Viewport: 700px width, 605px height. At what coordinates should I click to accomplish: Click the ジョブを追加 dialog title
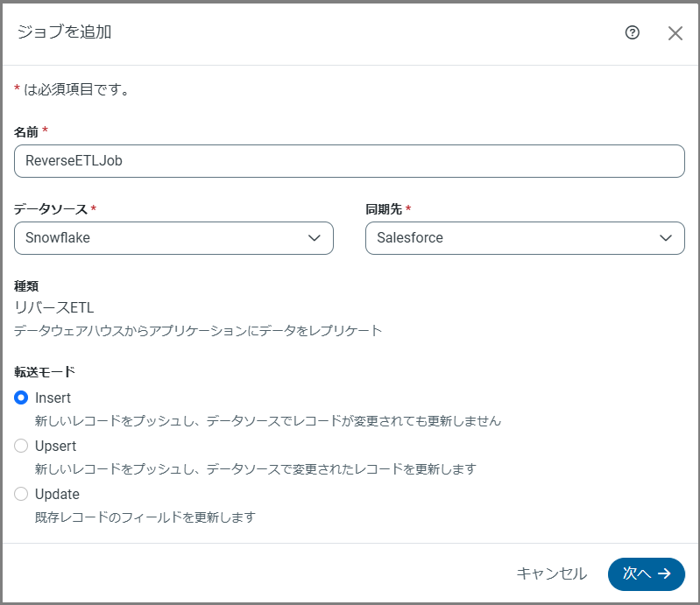(64, 32)
